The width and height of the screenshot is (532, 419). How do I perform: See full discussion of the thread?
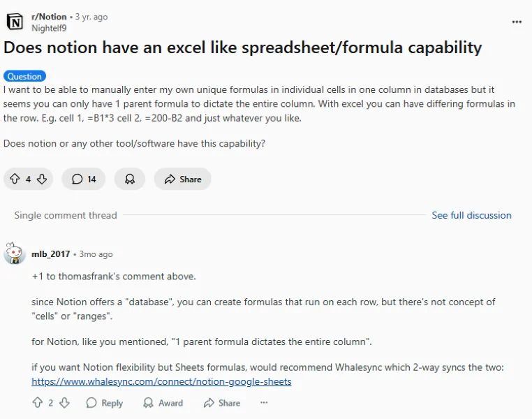pos(471,215)
